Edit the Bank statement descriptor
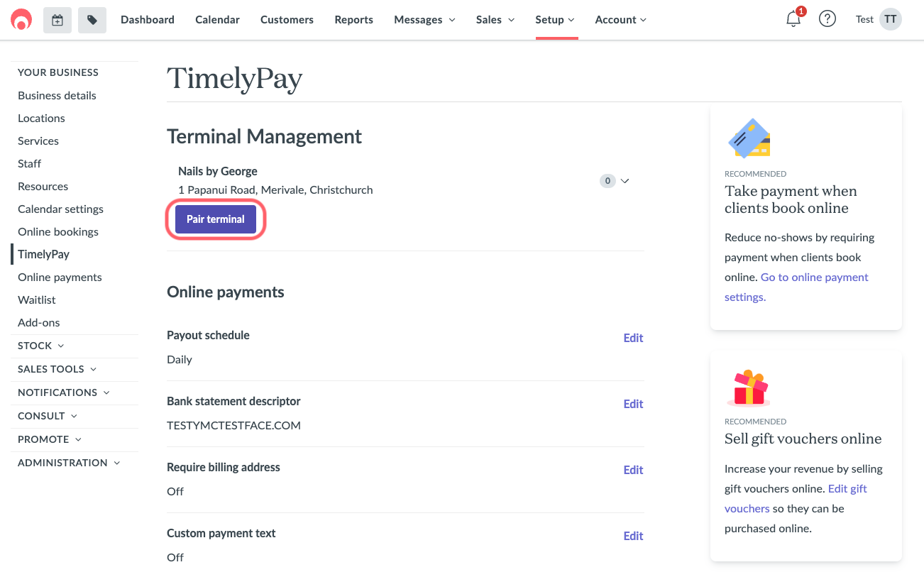Viewport: 924px width, 577px height. point(633,404)
